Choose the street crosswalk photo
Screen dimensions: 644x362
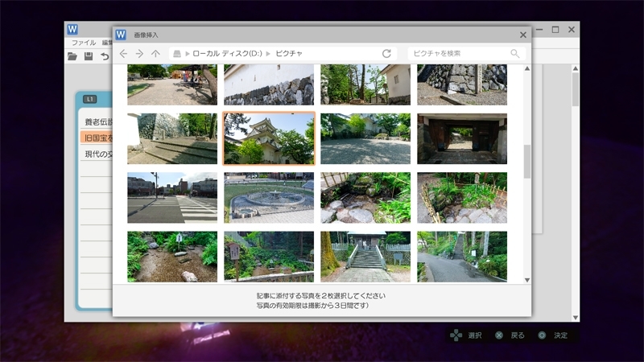[172, 198]
